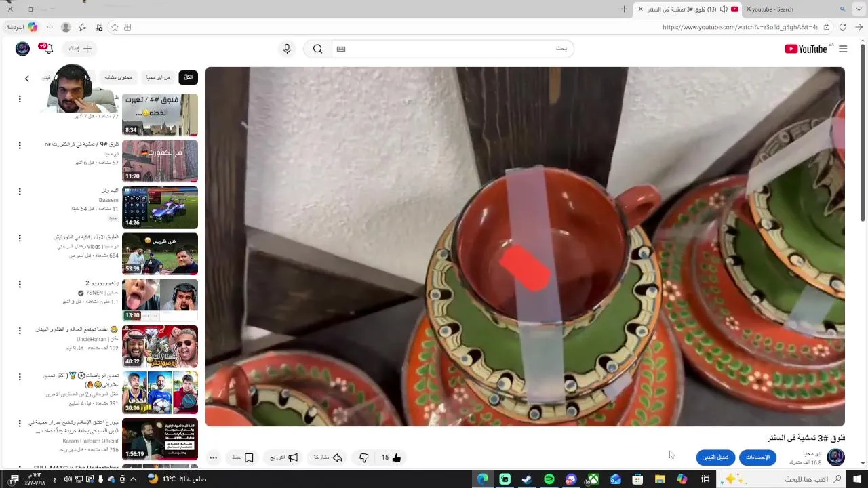Mute tab via speaker icon

point(724,9)
